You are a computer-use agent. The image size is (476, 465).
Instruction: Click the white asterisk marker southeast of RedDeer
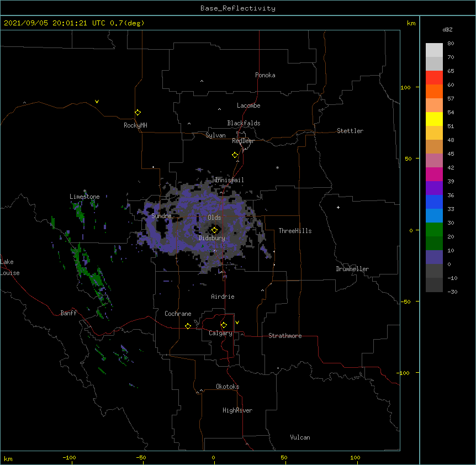tap(277, 167)
